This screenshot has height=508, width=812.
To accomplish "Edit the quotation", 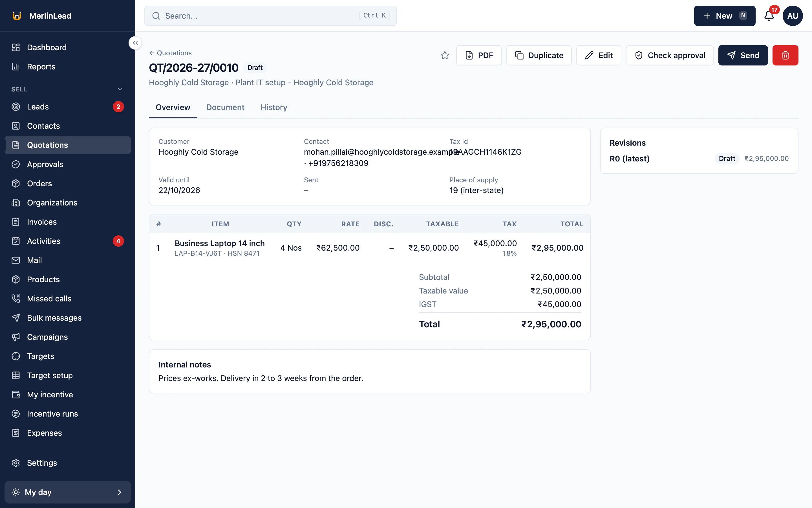I will tap(599, 55).
